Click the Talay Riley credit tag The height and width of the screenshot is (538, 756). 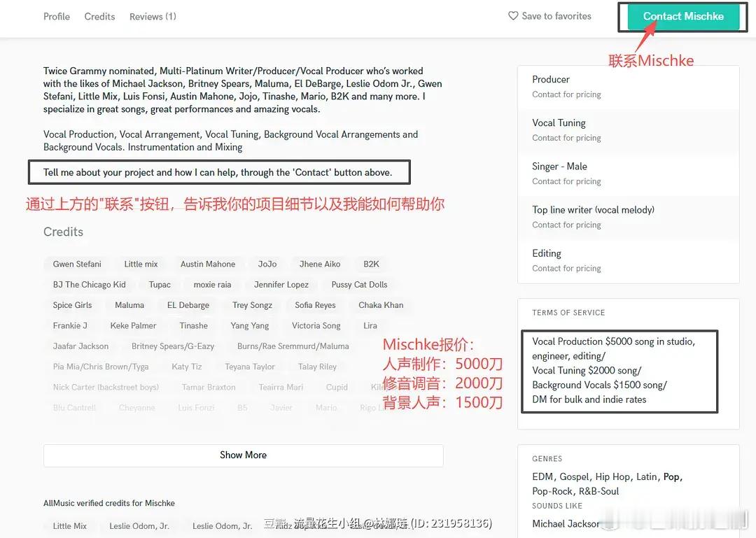coord(317,367)
